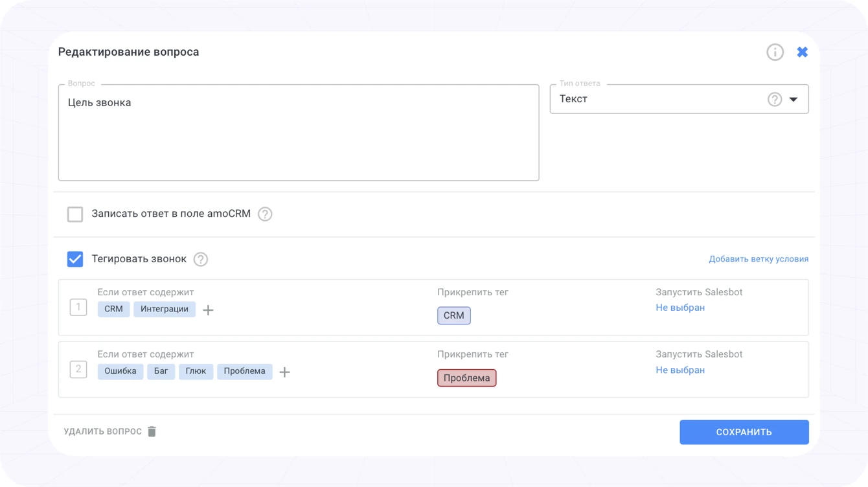
Task: Add keyword to first condition with plus
Action: click(x=208, y=310)
